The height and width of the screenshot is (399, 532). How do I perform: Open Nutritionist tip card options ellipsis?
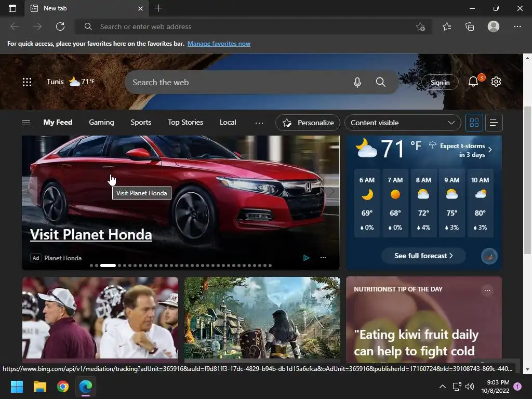(x=487, y=290)
